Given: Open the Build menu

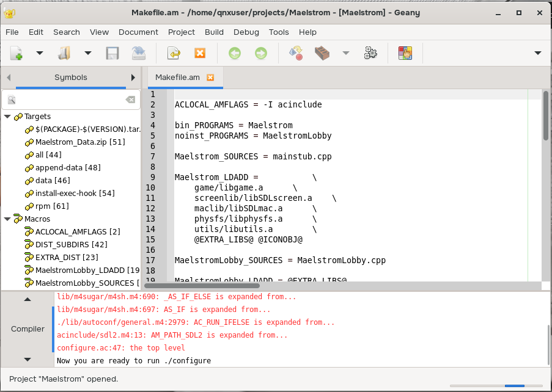Looking at the screenshot, I should (x=214, y=32).
